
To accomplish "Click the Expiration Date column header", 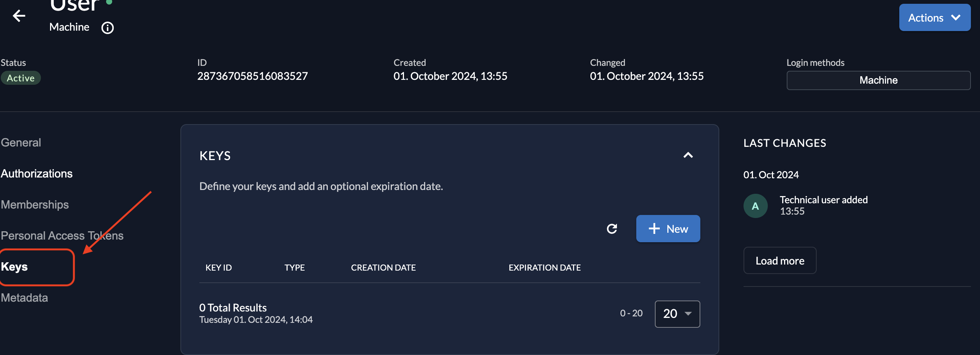I will click(x=545, y=268).
